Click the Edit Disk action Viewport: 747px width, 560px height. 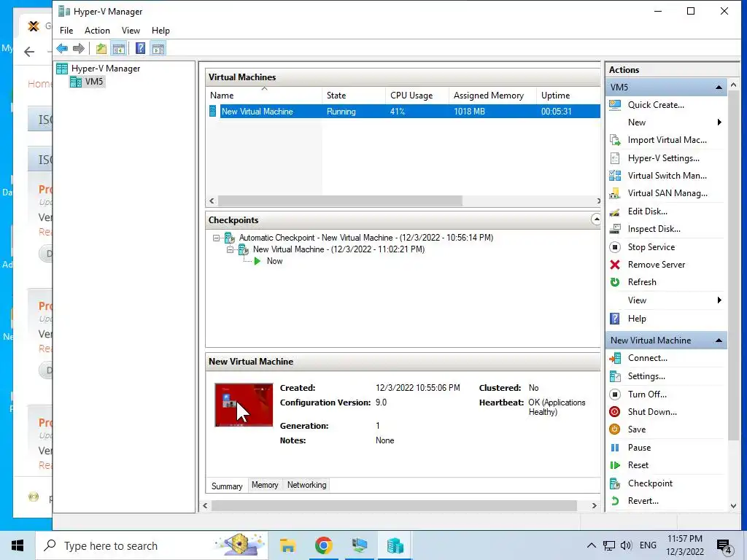647,211
